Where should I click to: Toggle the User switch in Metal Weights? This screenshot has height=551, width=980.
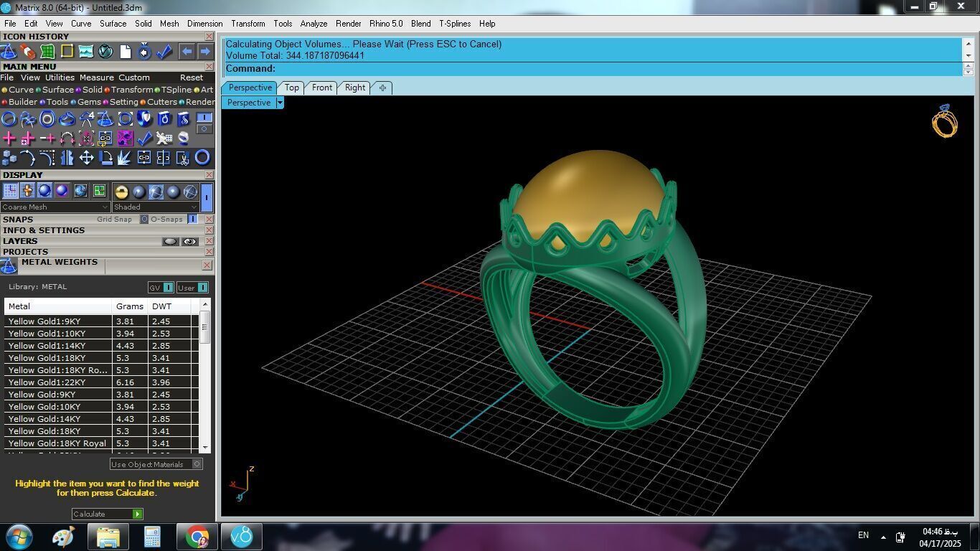(202, 288)
